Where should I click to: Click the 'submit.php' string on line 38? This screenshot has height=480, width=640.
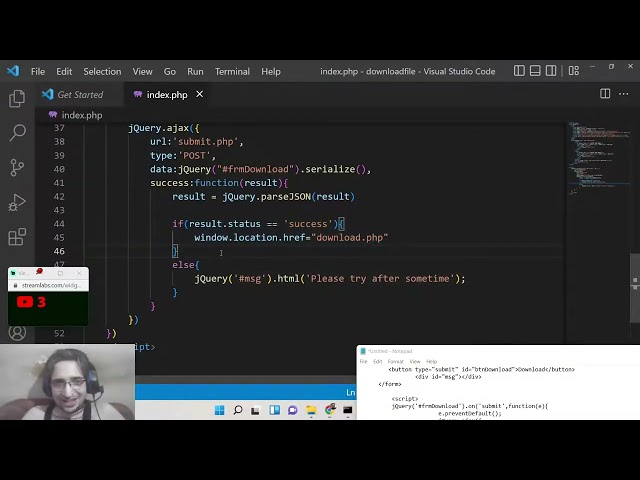[206, 142]
